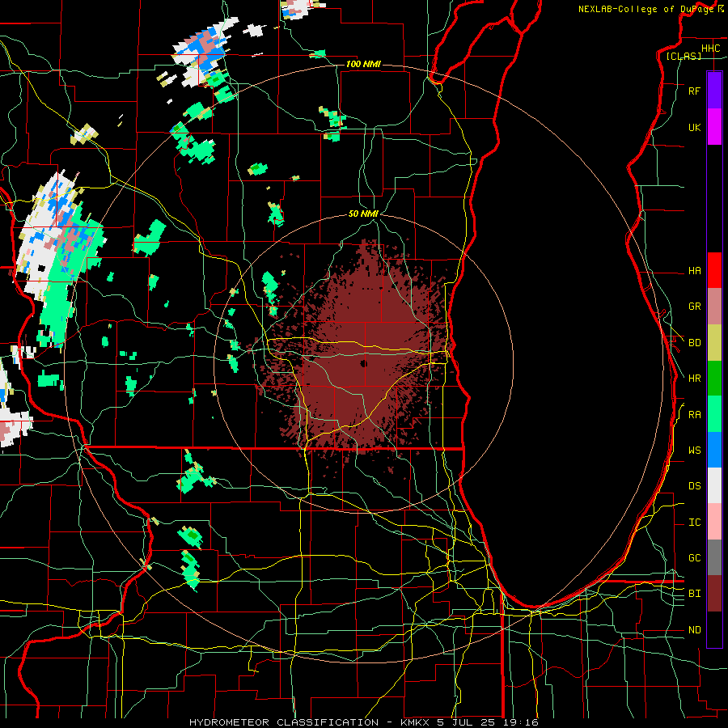The height and width of the screenshot is (728, 728).
Task: Click the brown BI legend swatch
Action: 714,594
